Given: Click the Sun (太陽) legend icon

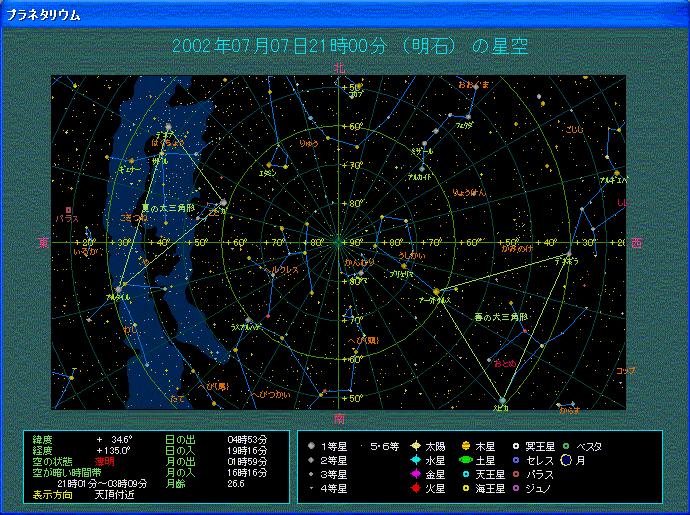Looking at the screenshot, I should click(415, 446).
